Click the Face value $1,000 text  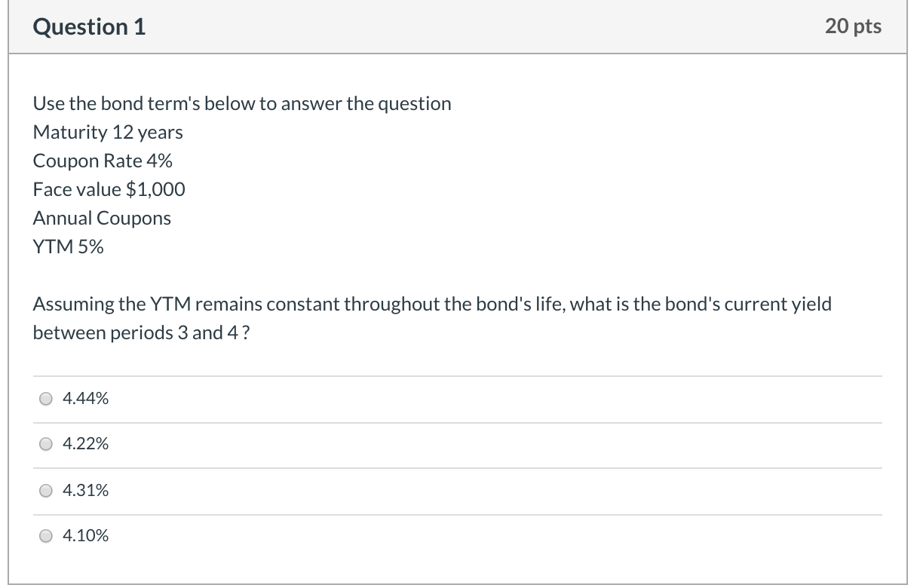tap(109, 189)
